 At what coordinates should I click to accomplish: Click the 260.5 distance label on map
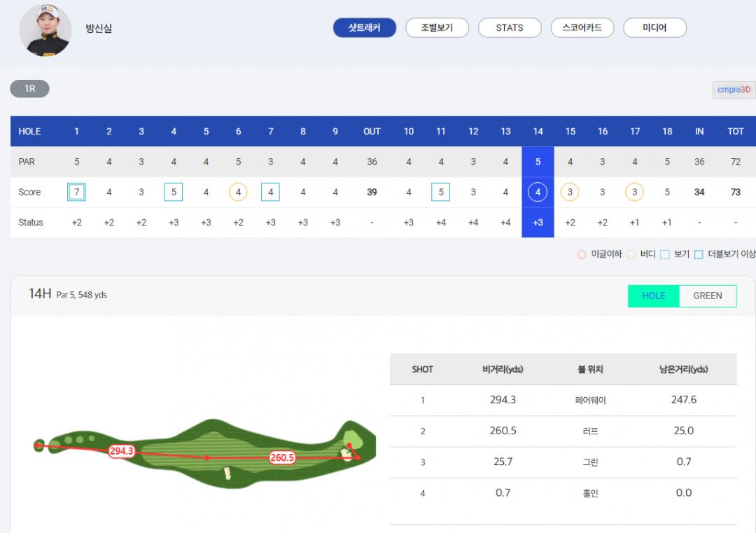(x=282, y=457)
